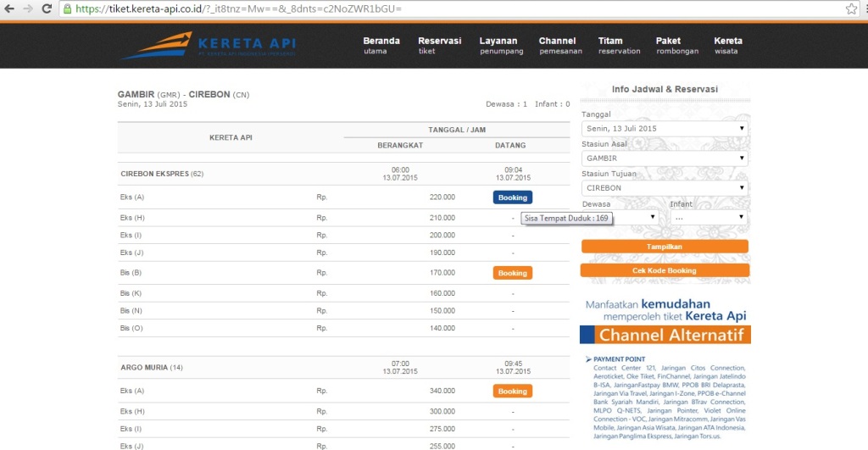The width and height of the screenshot is (868, 450).
Task: Expand the Stasiun Asal dropdown
Action: click(x=664, y=158)
